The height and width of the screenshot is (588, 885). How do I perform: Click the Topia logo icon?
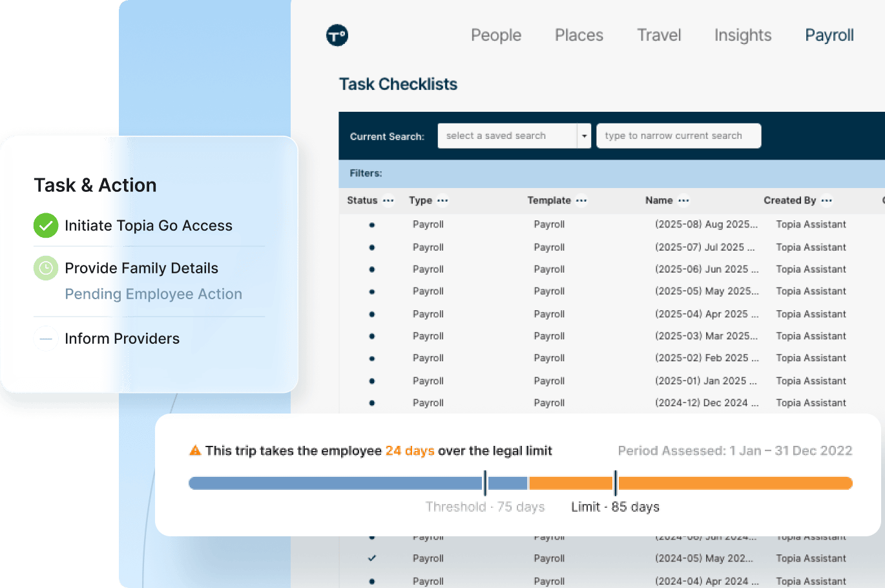point(337,35)
